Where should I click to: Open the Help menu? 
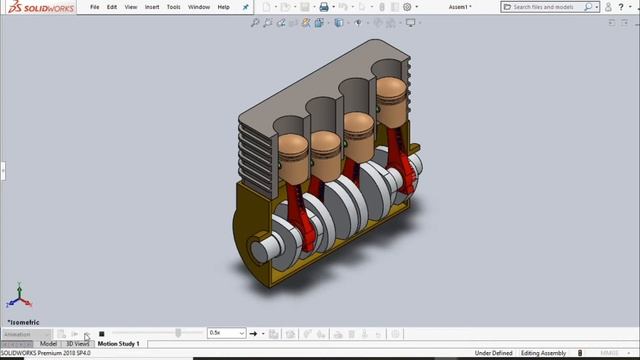[223, 7]
